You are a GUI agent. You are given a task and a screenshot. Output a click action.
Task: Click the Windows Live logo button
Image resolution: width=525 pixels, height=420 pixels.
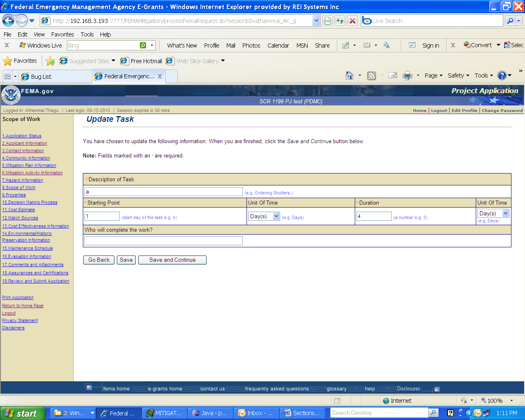pyautogui.click(x=41, y=46)
